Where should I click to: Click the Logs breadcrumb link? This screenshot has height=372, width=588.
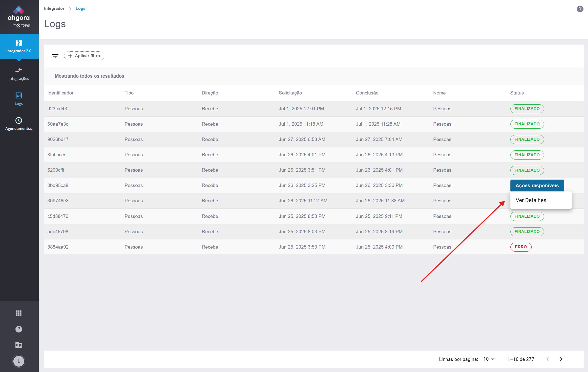point(80,9)
